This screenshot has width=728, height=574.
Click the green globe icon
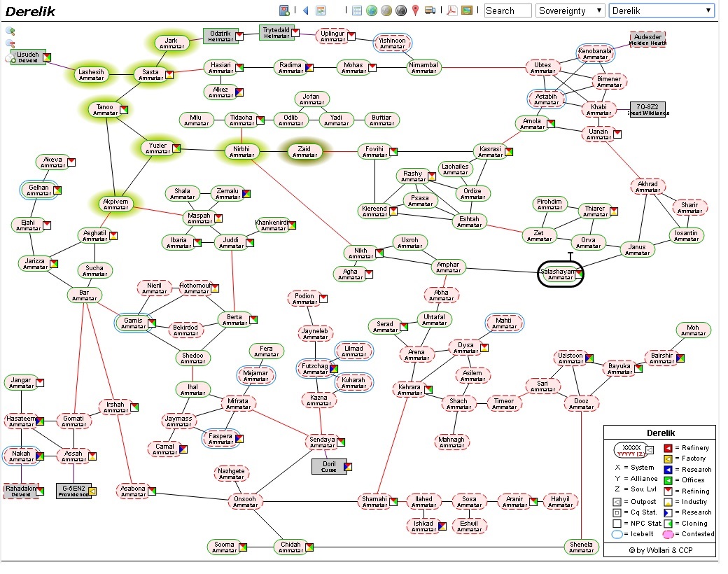(x=372, y=10)
